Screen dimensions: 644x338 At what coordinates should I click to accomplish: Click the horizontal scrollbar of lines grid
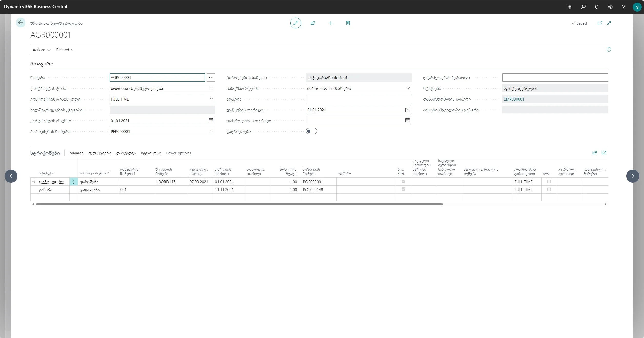[239, 204]
